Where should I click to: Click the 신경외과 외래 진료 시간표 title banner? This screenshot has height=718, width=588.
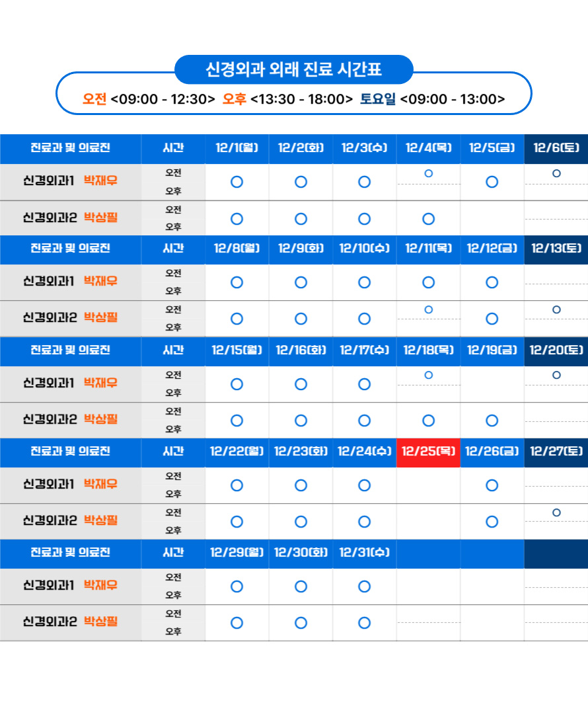tap(293, 69)
